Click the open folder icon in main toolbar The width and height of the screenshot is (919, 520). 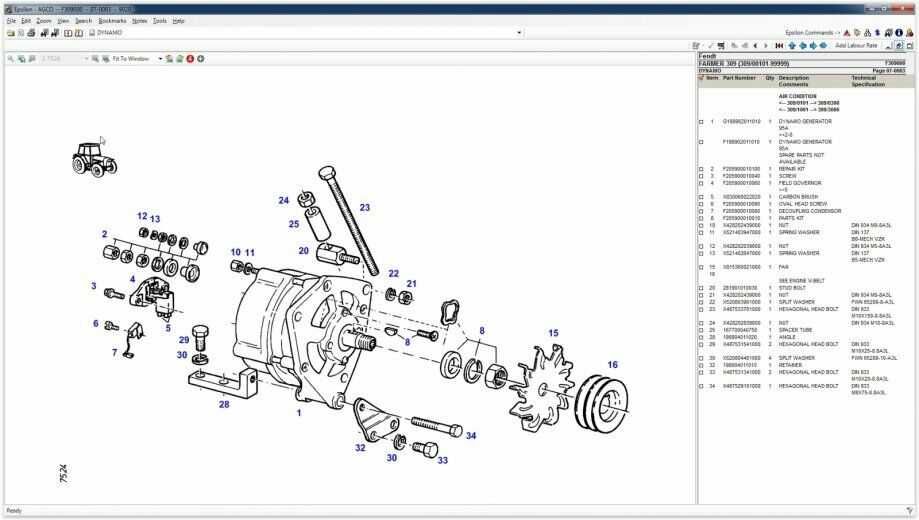[11, 33]
